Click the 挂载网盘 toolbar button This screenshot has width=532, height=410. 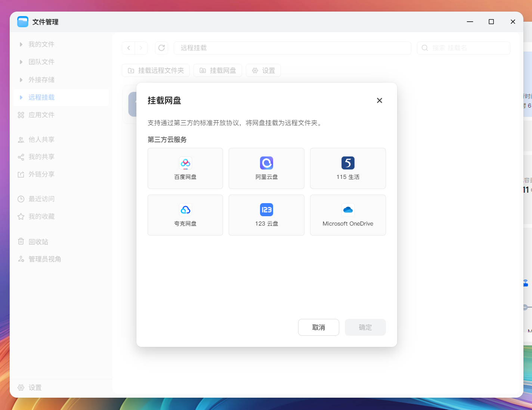[x=218, y=71]
